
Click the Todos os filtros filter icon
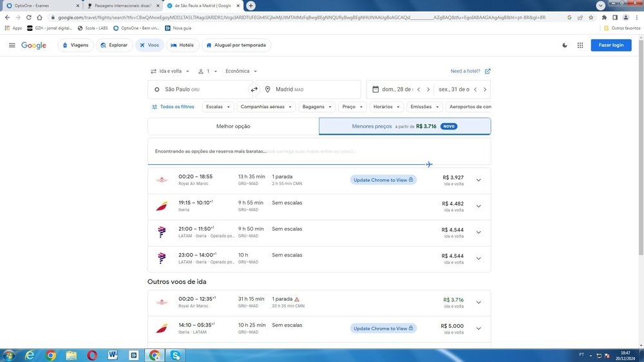[155, 107]
